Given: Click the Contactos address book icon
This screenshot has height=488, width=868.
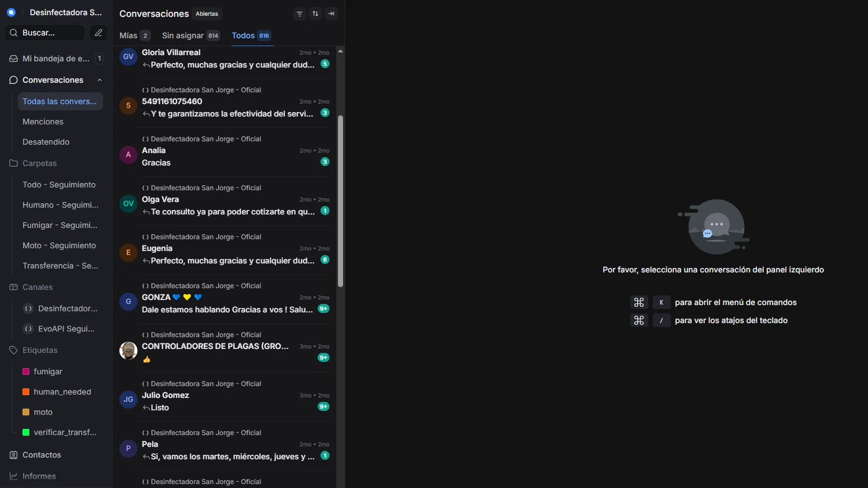Looking at the screenshot, I should [14, 455].
